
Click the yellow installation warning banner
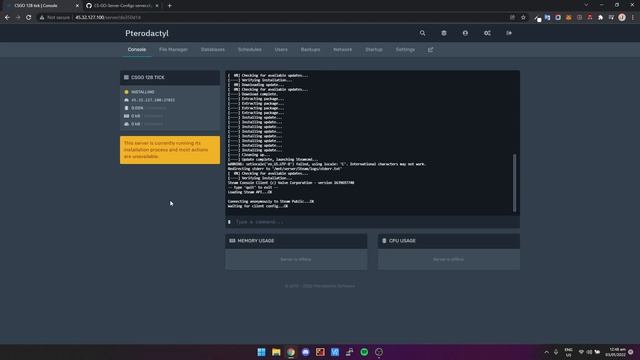[170, 150]
